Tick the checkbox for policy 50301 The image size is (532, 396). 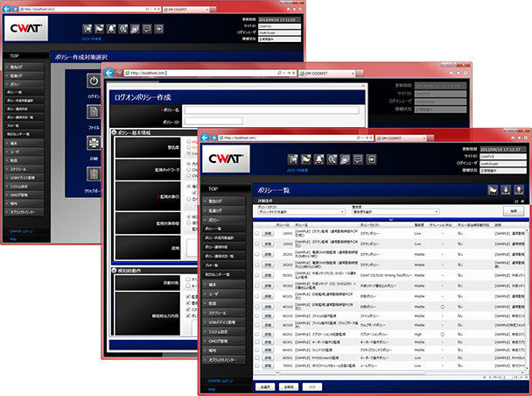[257, 275]
